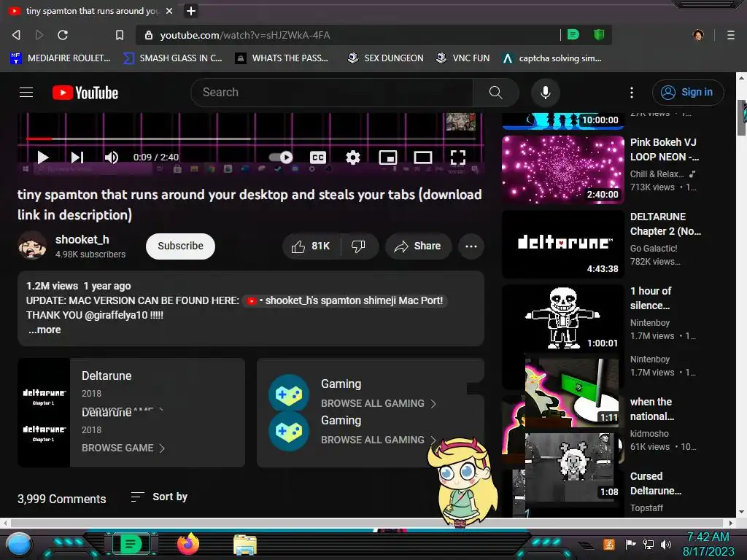Open the Start orb on taskbar
The image size is (747, 560).
(x=19, y=544)
